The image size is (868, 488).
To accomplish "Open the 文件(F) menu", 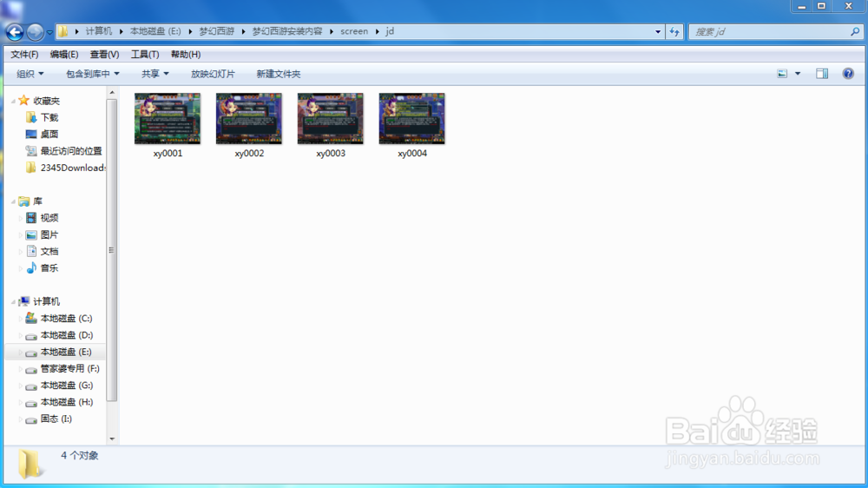I will coord(24,55).
